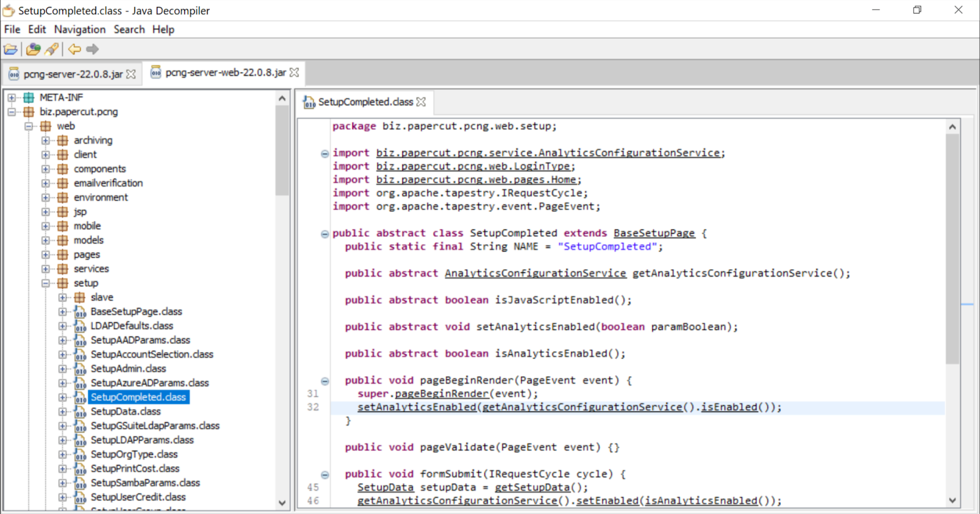
Task: Collapse the formSubmit method block
Action: click(x=325, y=475)
